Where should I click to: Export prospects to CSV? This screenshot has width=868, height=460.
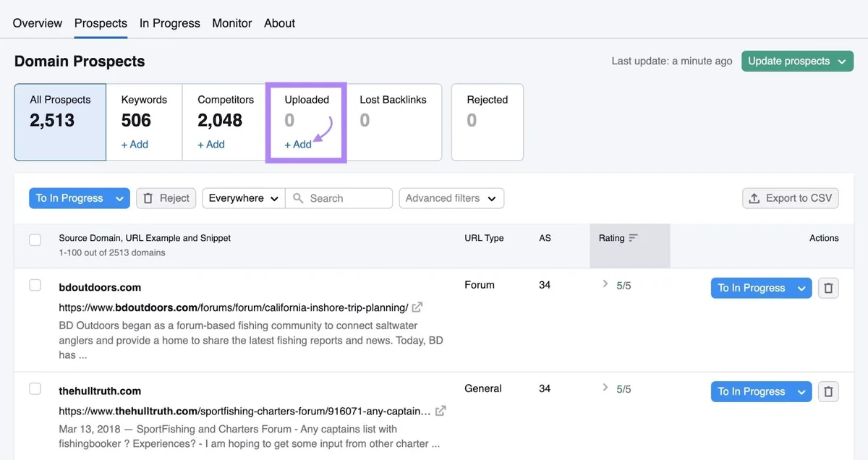click(x=791, y=198)
